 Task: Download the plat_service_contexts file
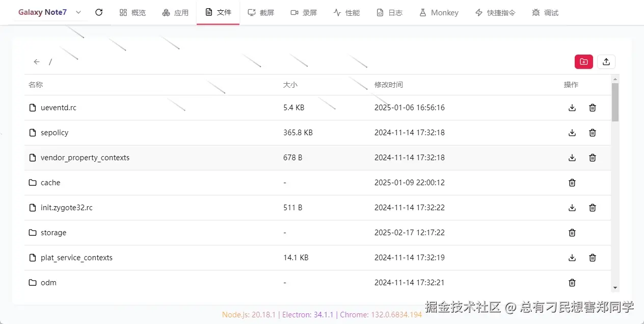(x=572, y=258)
